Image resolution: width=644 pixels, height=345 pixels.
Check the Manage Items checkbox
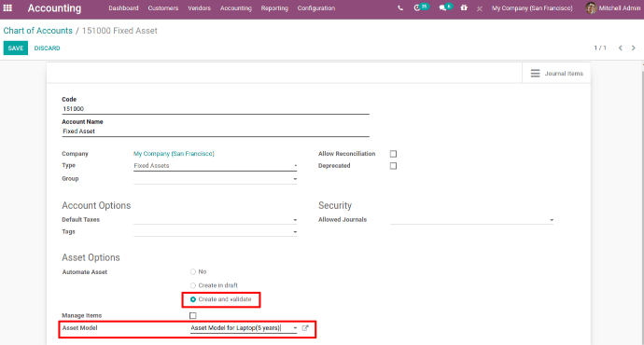click(x=192, y=315)
